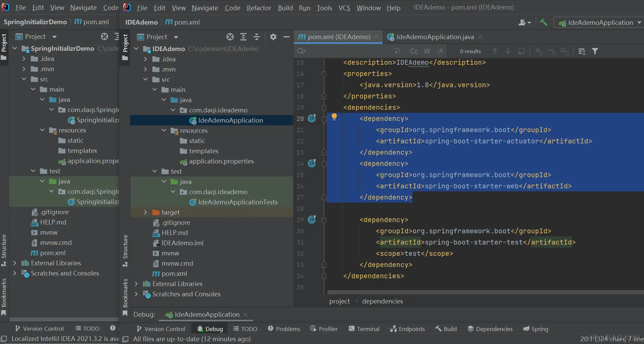
Task: Go to next occurrence with down arrow
Action: coord(508,51)
